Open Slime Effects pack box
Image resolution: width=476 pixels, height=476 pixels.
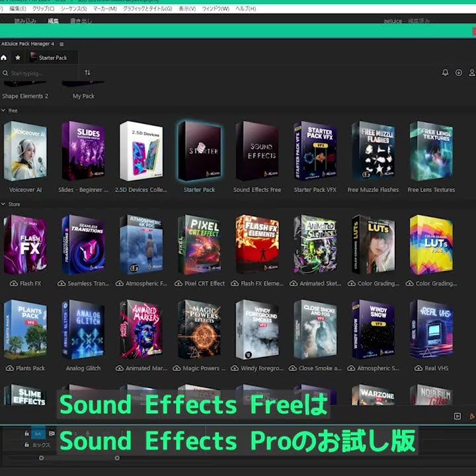(25, 395)
